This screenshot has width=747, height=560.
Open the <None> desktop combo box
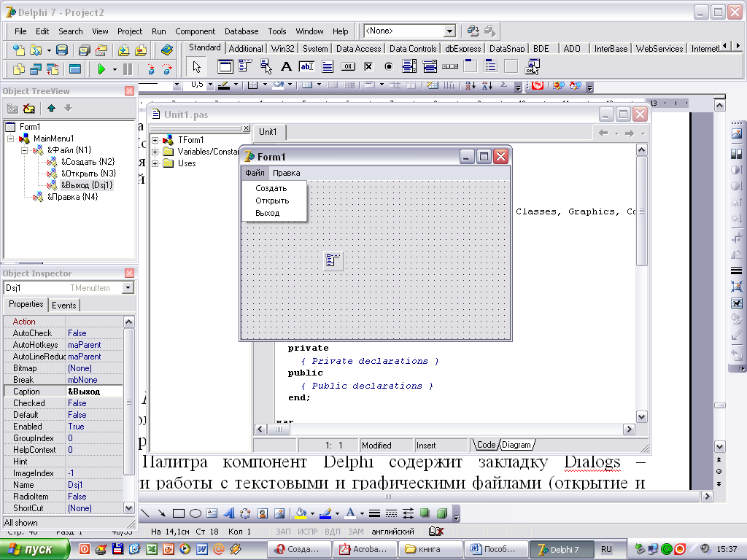click(x=450, y=31)
